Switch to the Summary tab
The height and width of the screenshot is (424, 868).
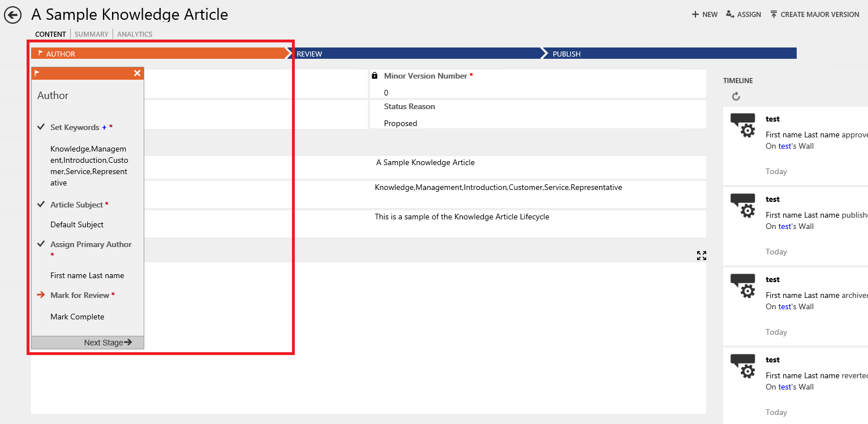91,34
